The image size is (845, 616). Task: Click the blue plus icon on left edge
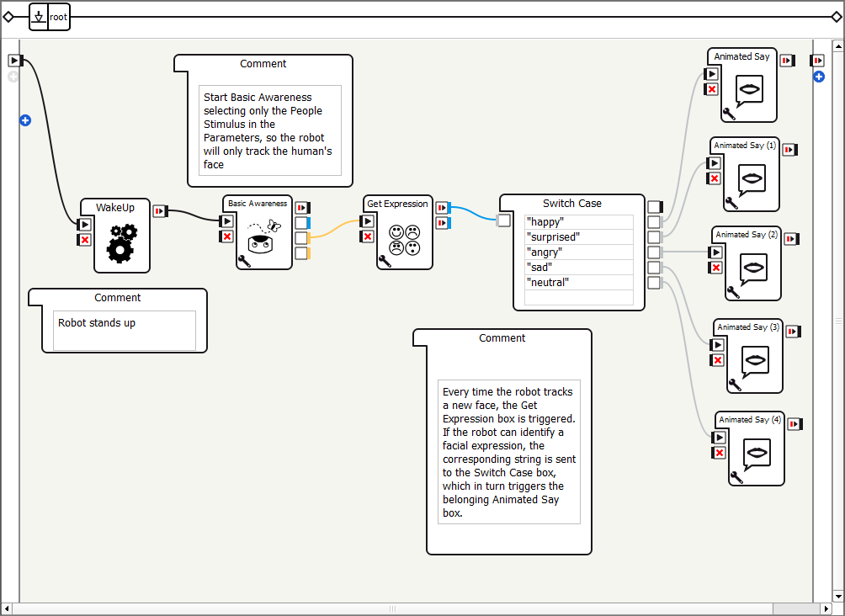[25, 121]
